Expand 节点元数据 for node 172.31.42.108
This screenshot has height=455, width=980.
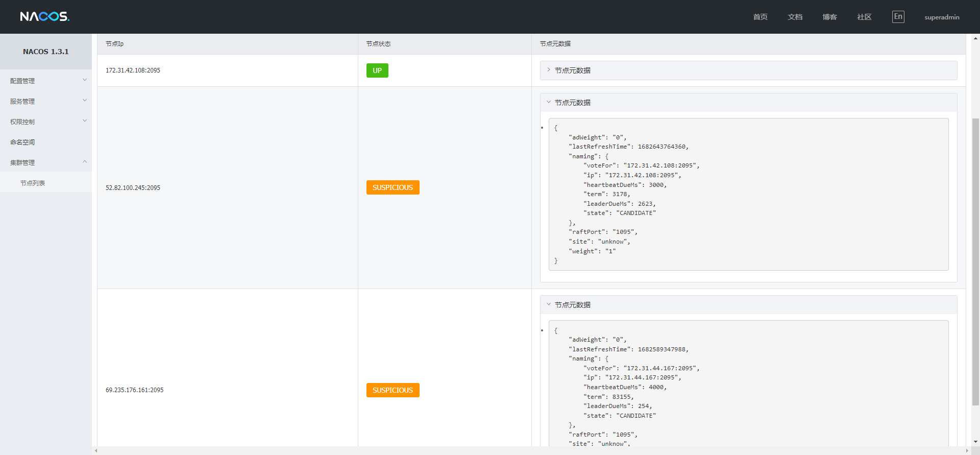click(549, 70)
